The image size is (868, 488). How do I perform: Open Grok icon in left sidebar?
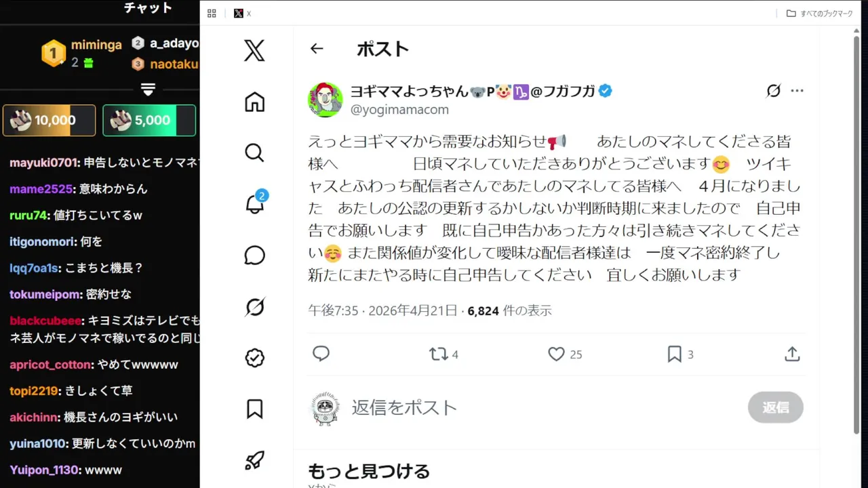point(254,307)
